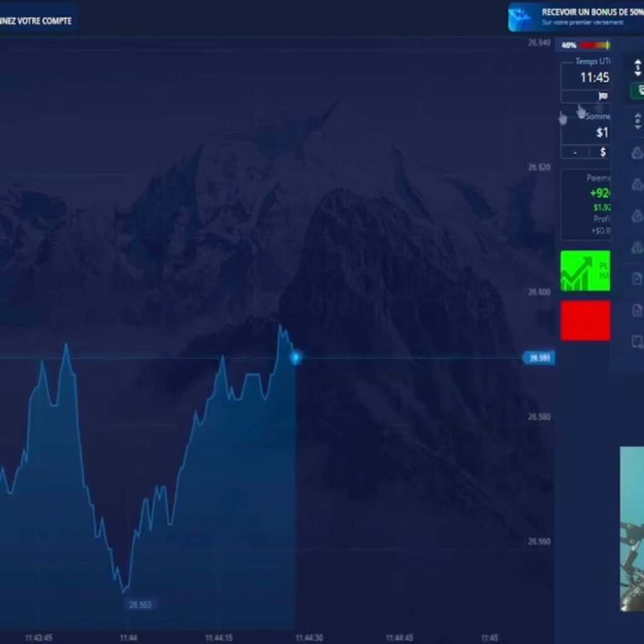Open the first document icon in the sidebar
Viewport: 644px width, 644px height.
[637, 279]
